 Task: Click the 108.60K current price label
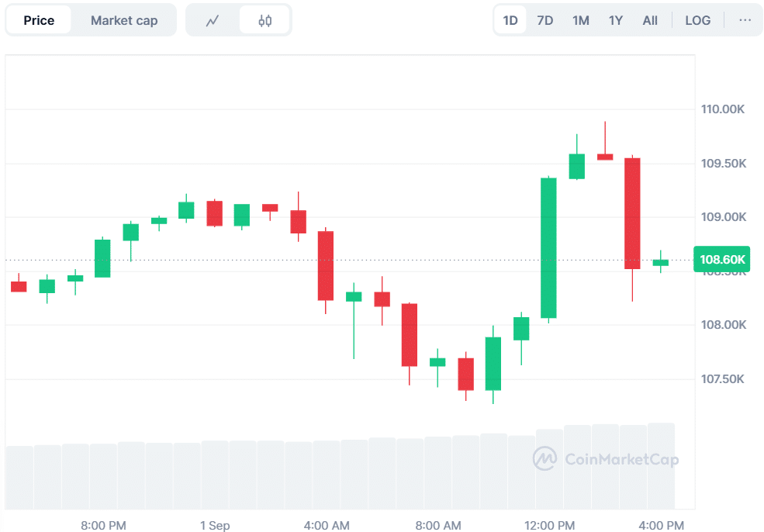tap(723, 261)
